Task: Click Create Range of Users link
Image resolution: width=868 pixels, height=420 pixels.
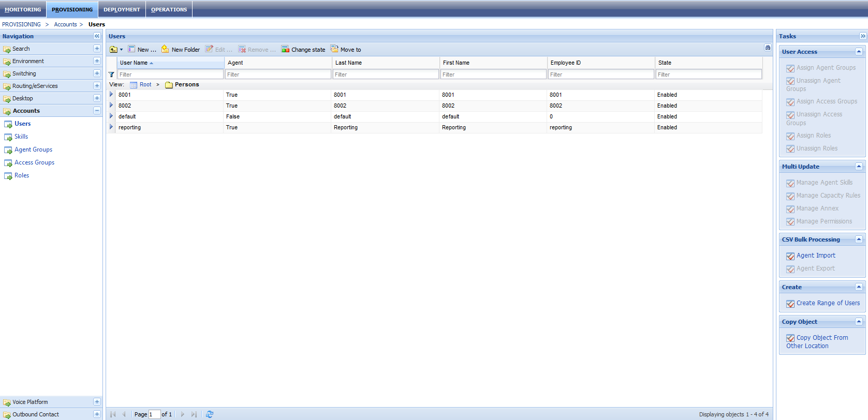Action: [x=828, y=303]
